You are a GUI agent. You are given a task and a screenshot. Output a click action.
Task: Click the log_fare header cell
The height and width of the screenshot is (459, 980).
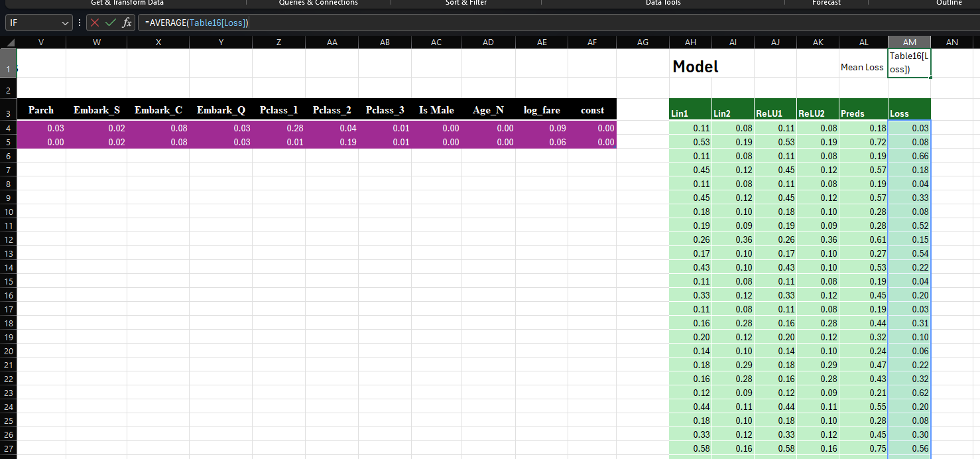542,110
